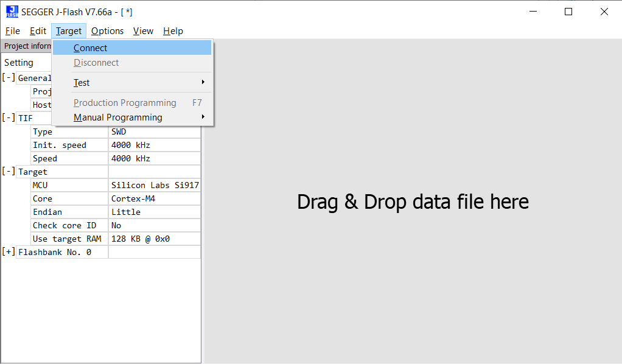Click the J-Flash application icon in title bar
The width and height of the screenshot is (622, 364).
click(x=12, y=12)
